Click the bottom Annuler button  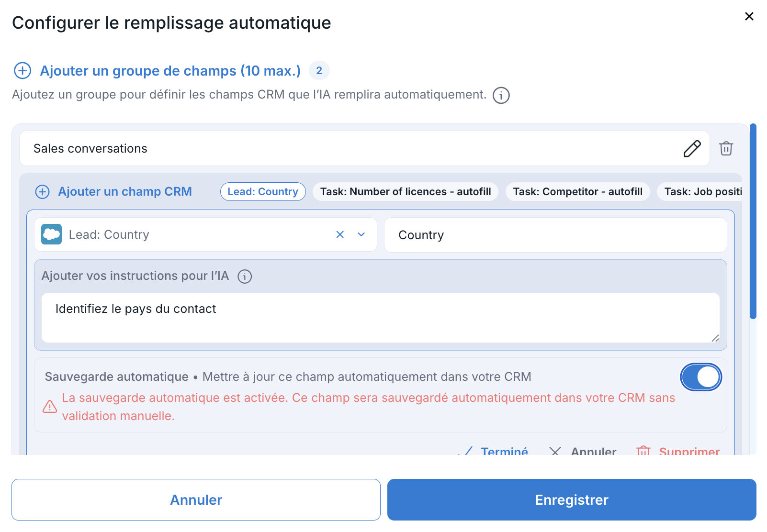point(196,500)
